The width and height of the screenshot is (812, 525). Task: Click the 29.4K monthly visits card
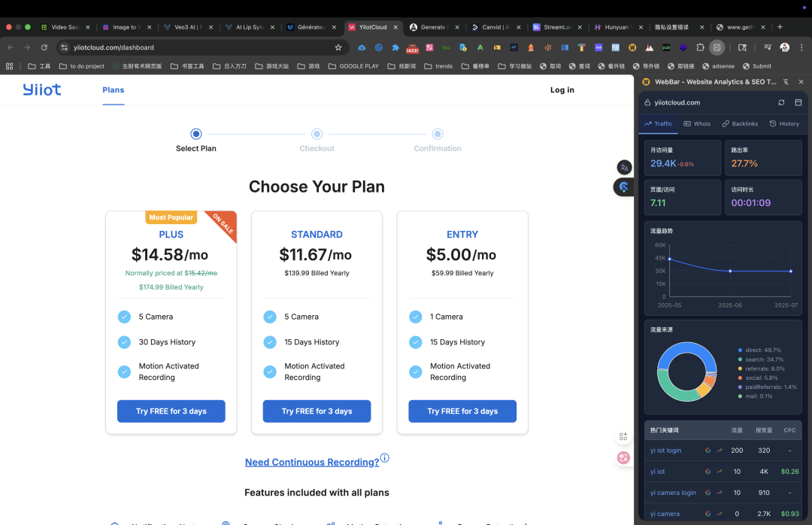click(683, 158)
